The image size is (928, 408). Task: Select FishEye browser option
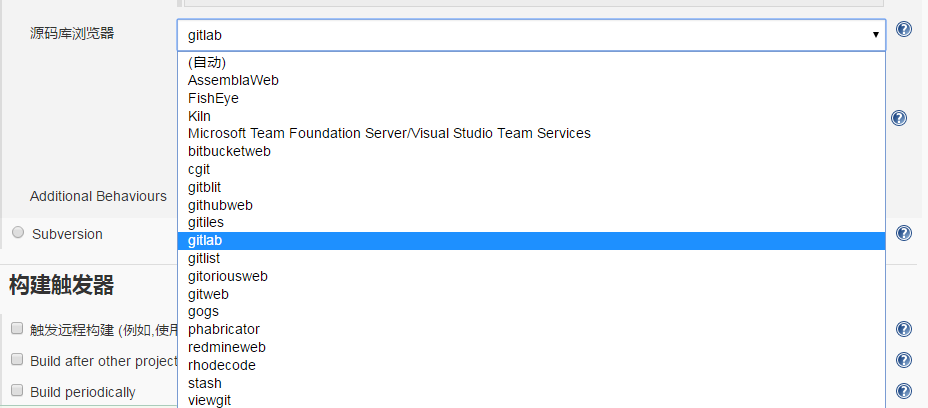(531, 98)
